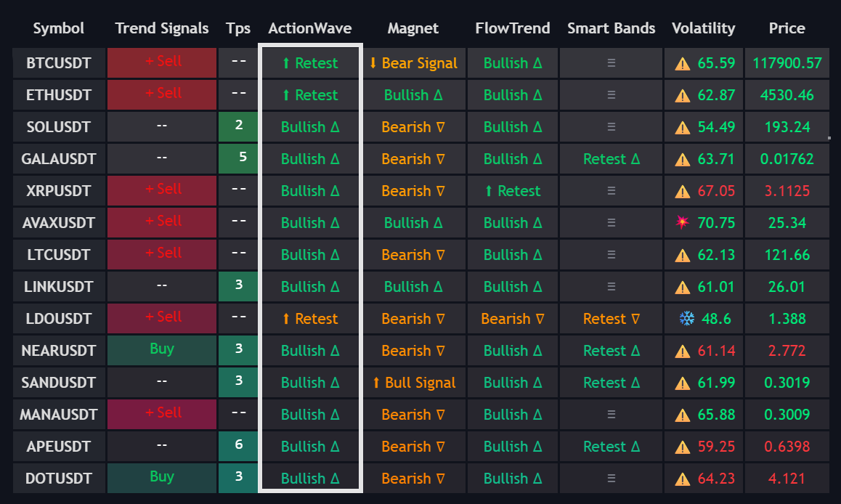Click the warning icon in the ETHUSDT row
Viewport: 841px width, 504px height.
683,95
